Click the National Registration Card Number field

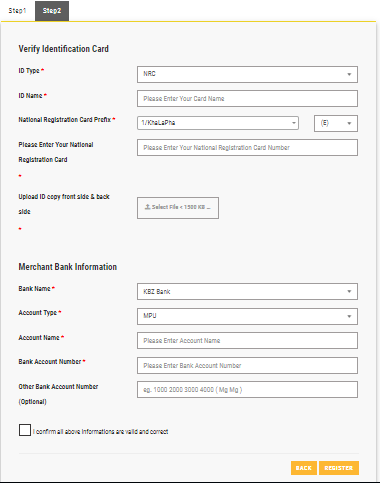[x=247, y=148]
